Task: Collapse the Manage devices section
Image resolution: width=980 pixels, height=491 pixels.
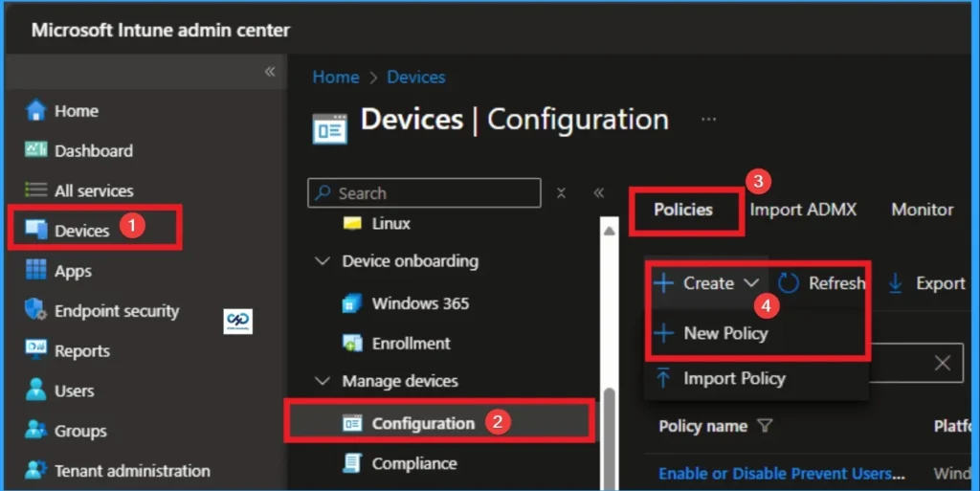Action: (x=323, y=380)
